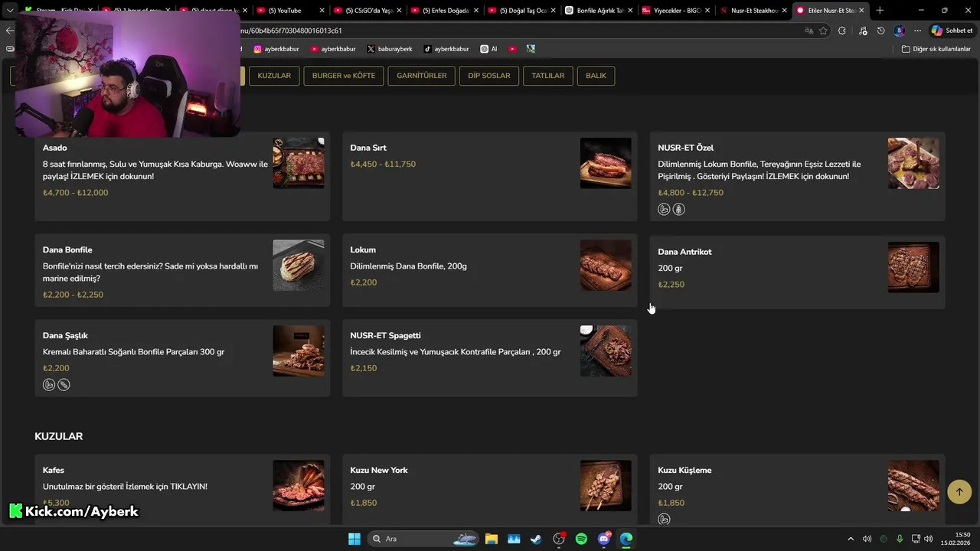This screenshot has height=551, width=980.
Task: Open the browser extensions puzzle icon
Action: coord(842,31)
